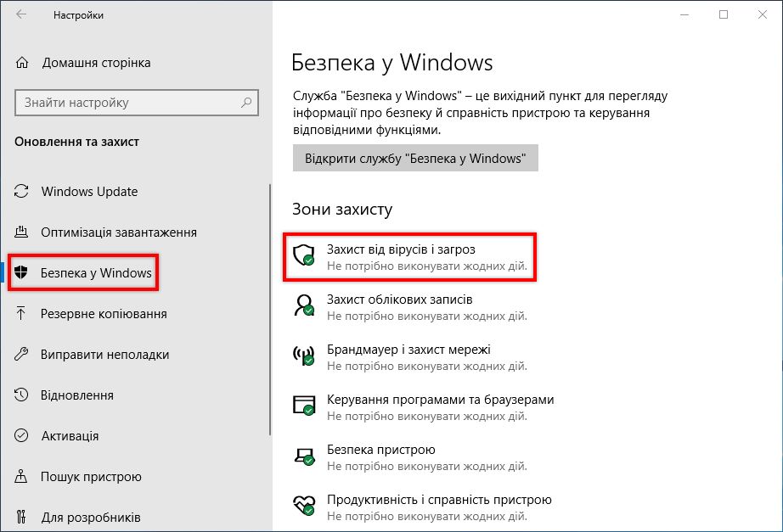The height and width of the screenshot is (532, 783).
Task: Click the Windows Update refresh arrows icon
Action: click(x=23, y=192)
